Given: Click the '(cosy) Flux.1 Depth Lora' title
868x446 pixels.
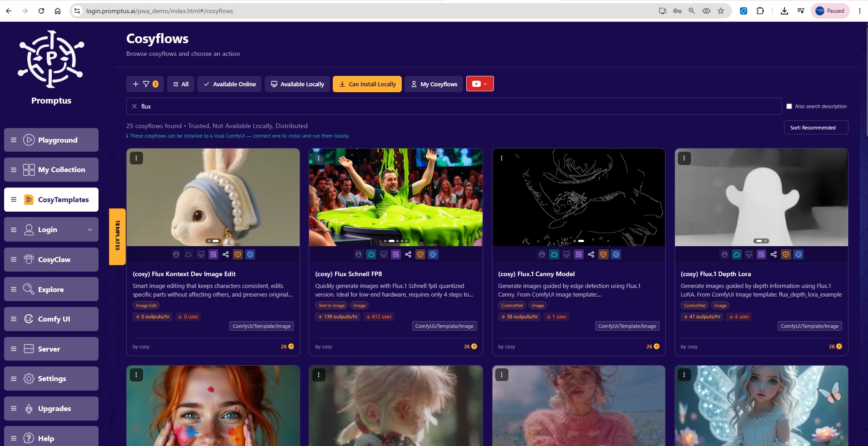Looking at the screenshot, I should [x=715, y=274].
